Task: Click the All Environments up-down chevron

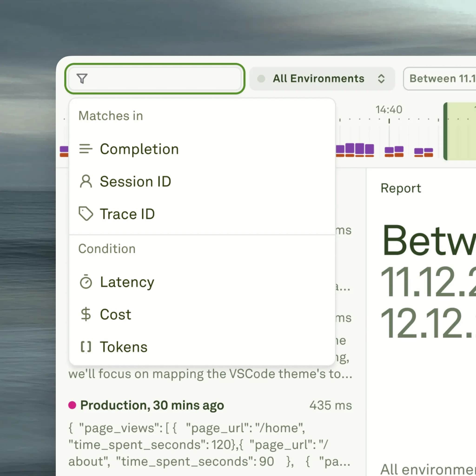Action: click(381, 79)
